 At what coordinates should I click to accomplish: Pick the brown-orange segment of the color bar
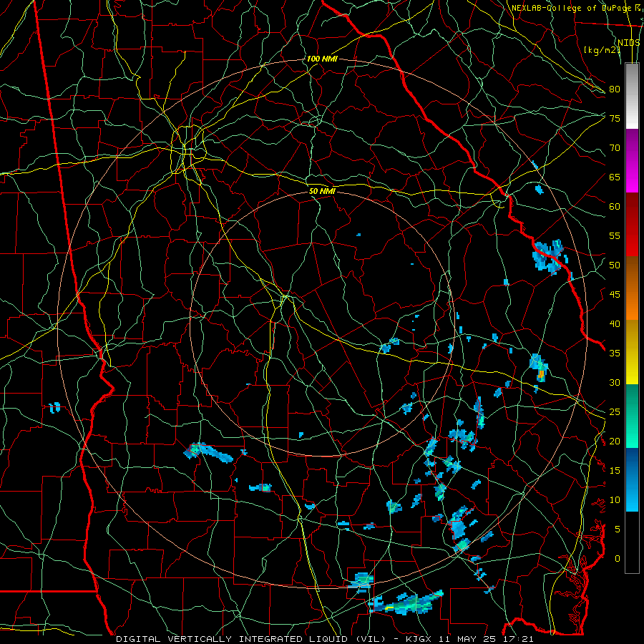click(632, 288)
